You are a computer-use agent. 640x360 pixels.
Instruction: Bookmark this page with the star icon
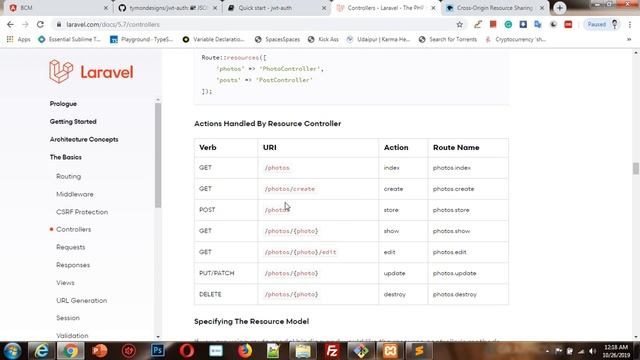(x=460, y=24)
